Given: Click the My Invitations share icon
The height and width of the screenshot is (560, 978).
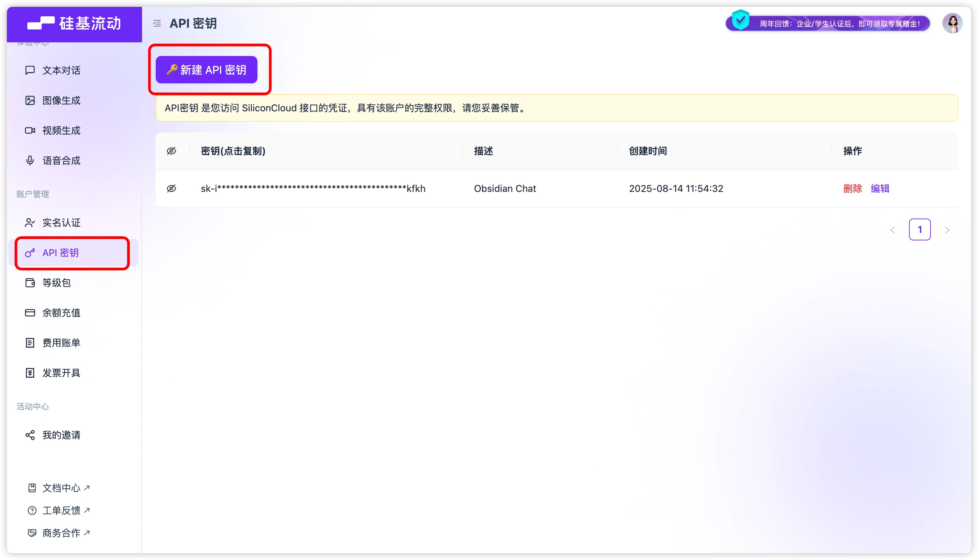Looking at the screenshot, I should tap(30, 435).
